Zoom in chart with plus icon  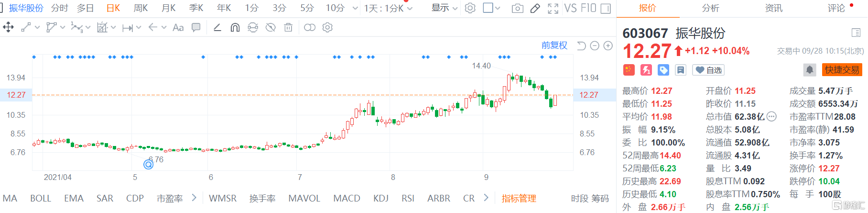point(608,46)
